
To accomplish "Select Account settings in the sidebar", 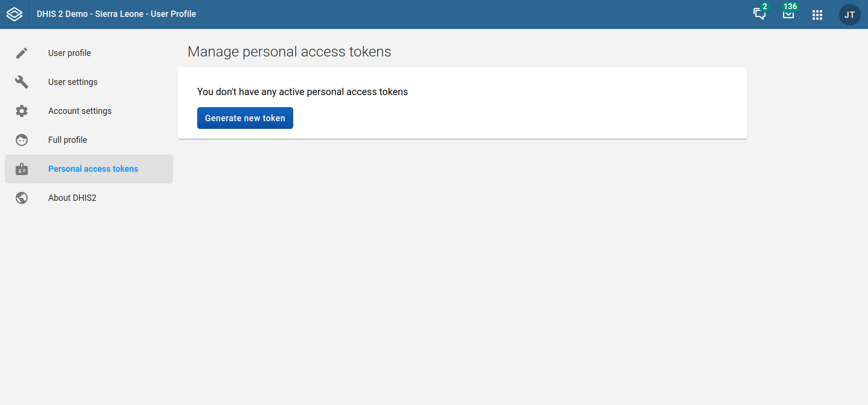I will point(80,111).
